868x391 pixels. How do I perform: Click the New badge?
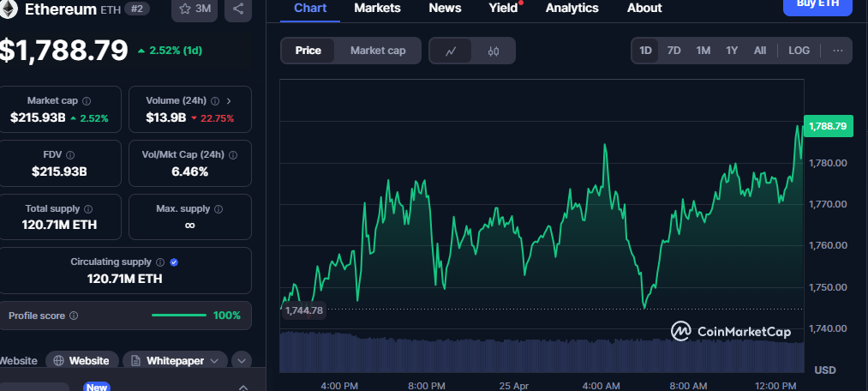tap(96, 387)
